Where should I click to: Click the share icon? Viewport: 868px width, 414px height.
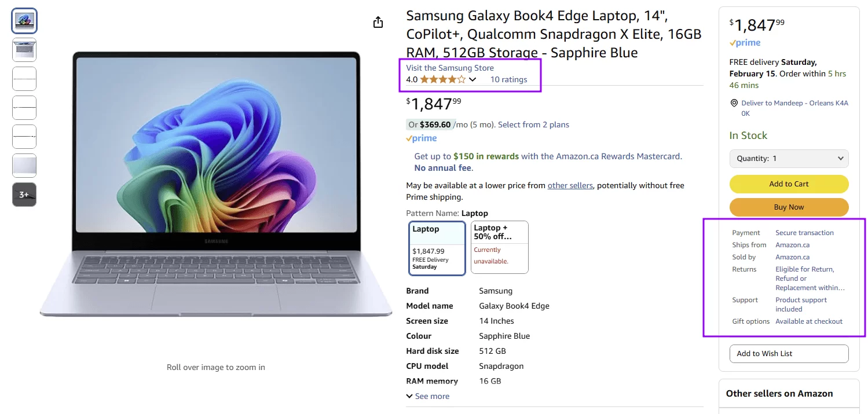378,21
